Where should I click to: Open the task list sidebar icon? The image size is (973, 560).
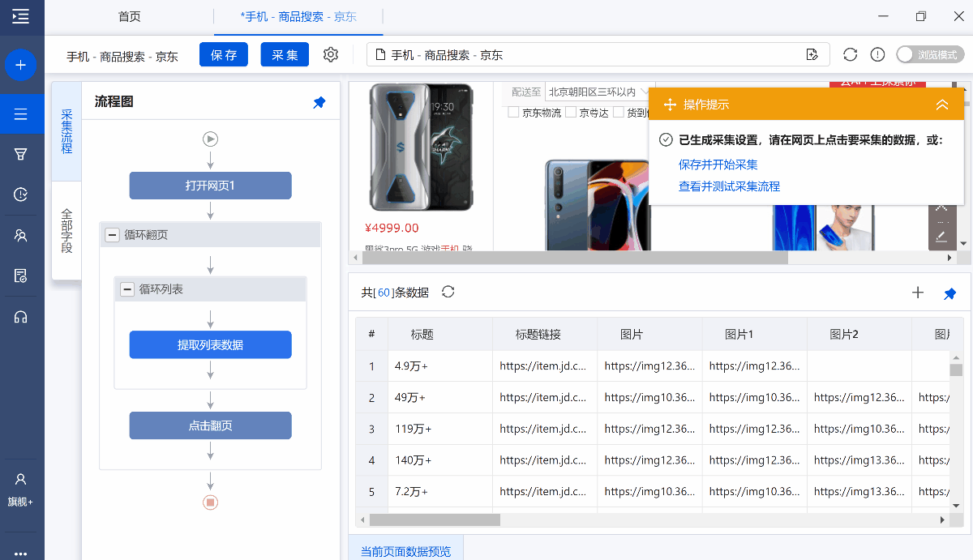[x=21, y=114]
